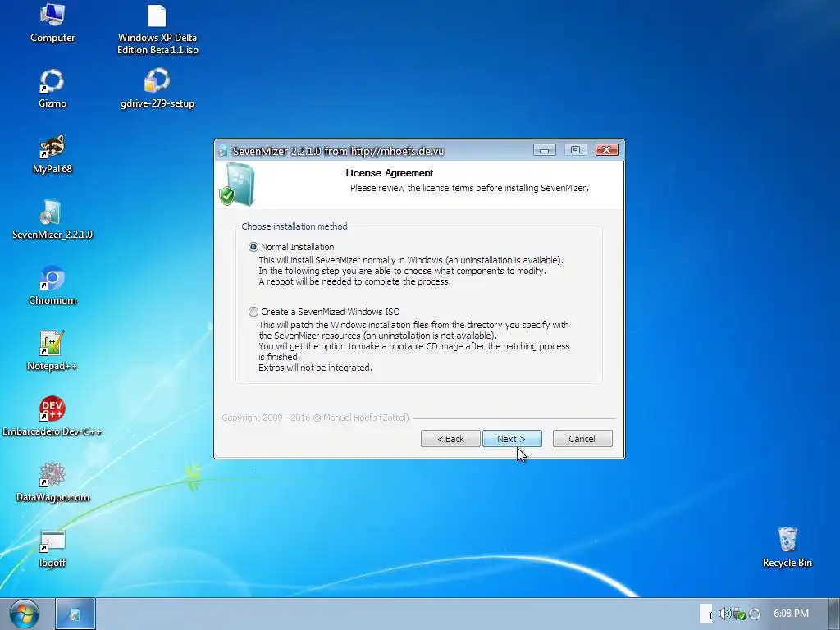The width and height of the screenshot is (840, 630).
Task: Select the gdrive-279-setup installer icon
Action: 157,89
